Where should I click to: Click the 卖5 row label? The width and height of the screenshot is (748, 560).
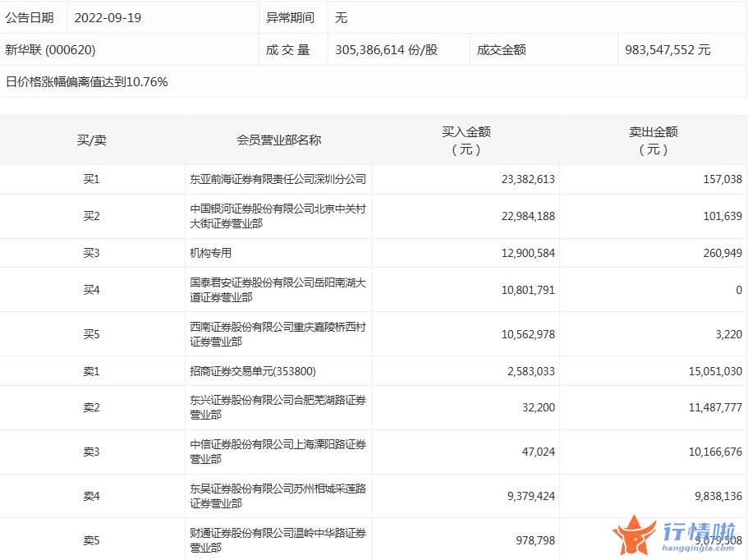[x=92, y=540]
